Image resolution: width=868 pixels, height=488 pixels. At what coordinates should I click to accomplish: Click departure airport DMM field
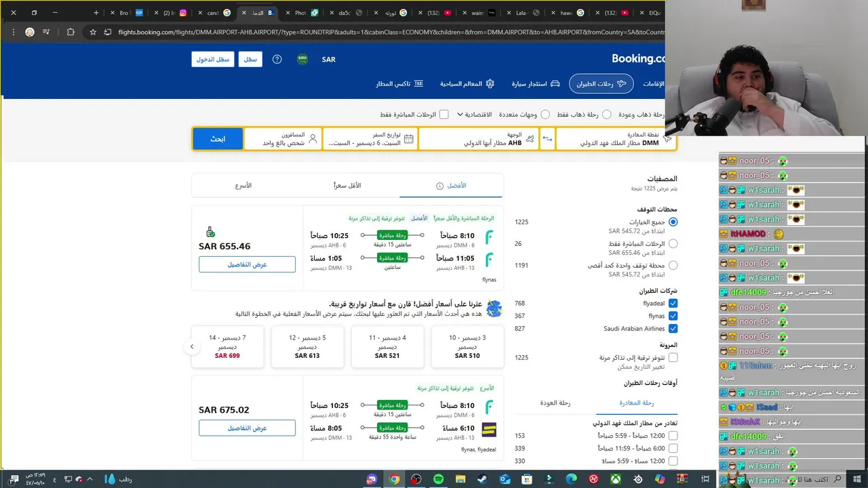(616, 139)
